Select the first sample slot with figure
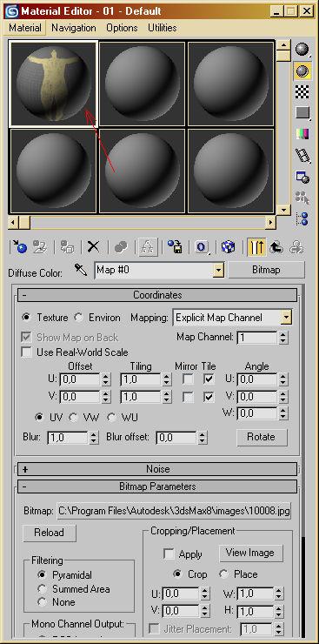 (x=53, y=84)
